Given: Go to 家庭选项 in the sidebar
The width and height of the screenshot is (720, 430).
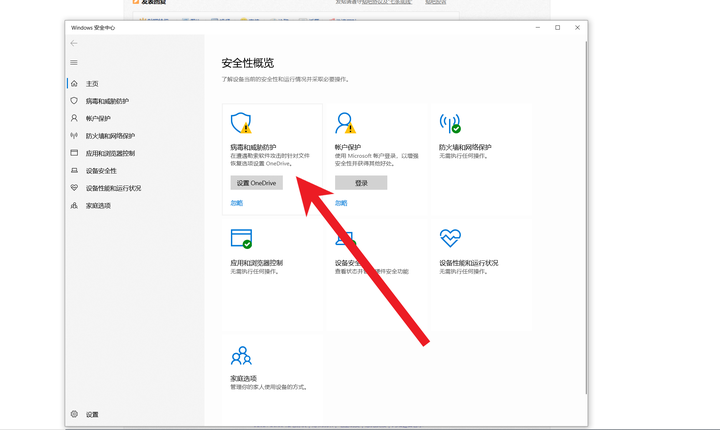Looking at the screenshot, I should 98,206.
